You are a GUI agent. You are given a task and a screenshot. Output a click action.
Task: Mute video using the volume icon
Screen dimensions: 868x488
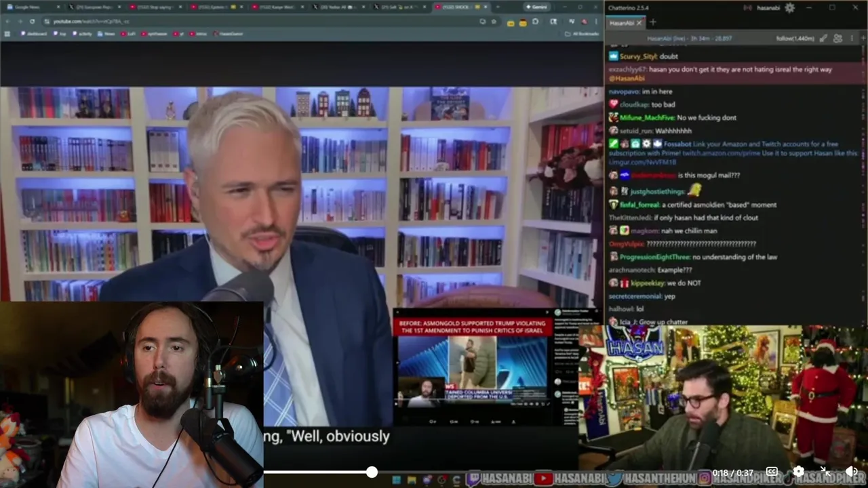pos(852,472)
